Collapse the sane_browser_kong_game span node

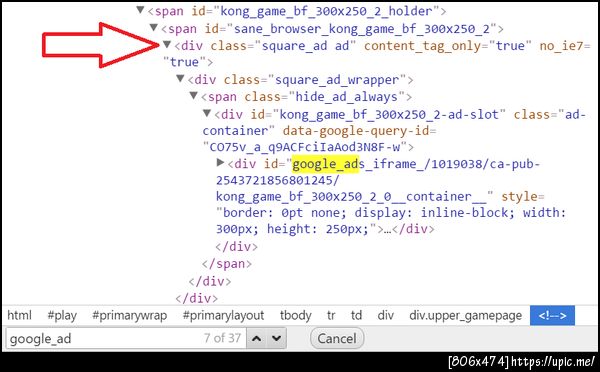click(153, 28)
